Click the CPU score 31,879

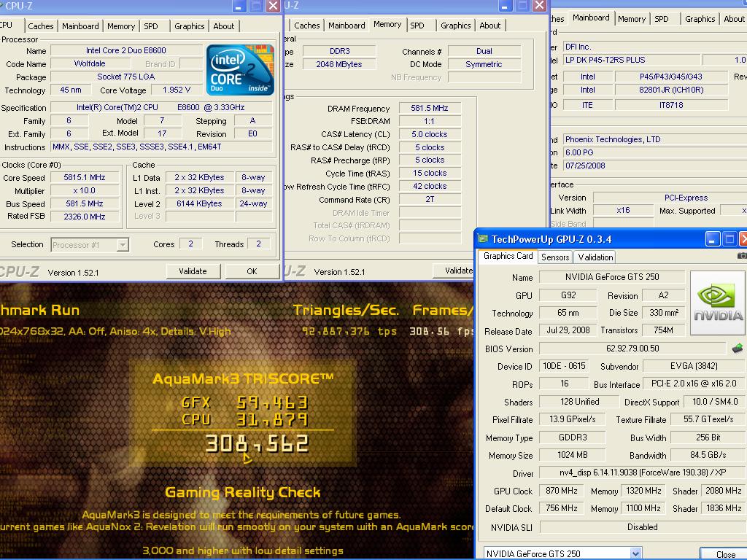coord(272,419)
